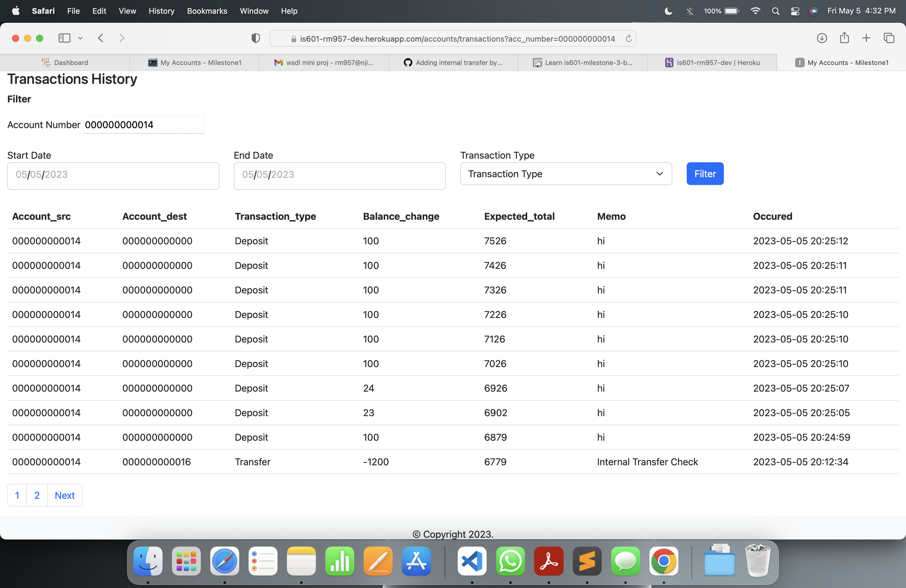906x588 pixels.
Task: Switch to the Dashboard tab
Action: pyautogui.click(x=65, y=62)
